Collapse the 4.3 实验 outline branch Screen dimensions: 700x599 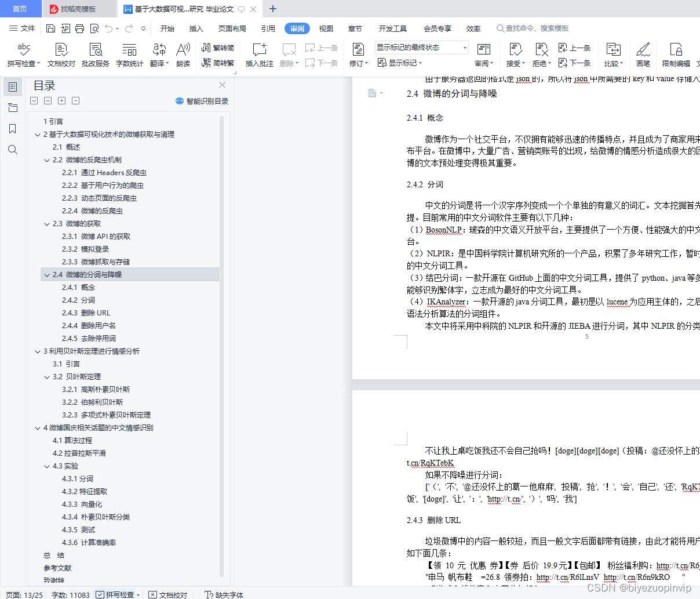click(47, 466)
